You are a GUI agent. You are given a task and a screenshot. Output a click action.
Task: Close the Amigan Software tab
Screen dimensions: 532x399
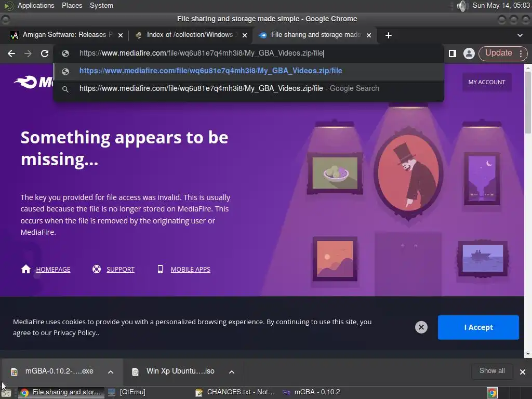[x=121, y=35]
